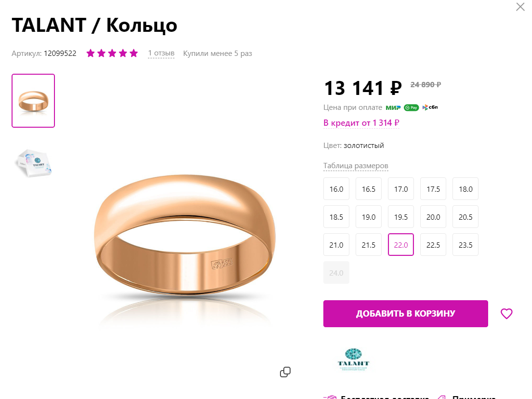The image size is (532, 399).
Task: Click the СБП payment icon
Action: coord(429,107)
